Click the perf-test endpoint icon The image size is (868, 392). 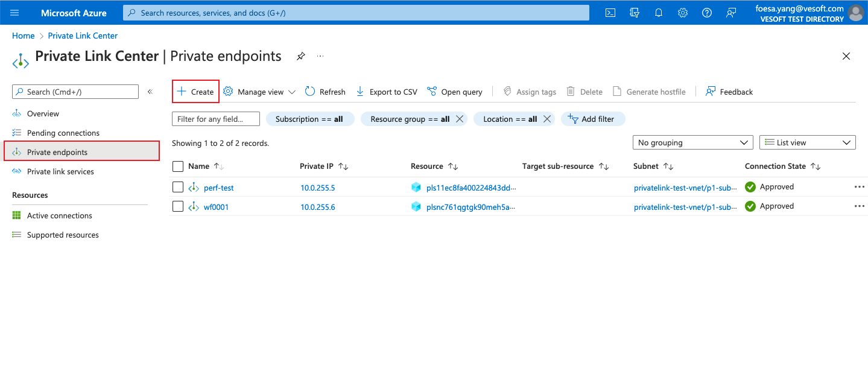coord(194,188)
